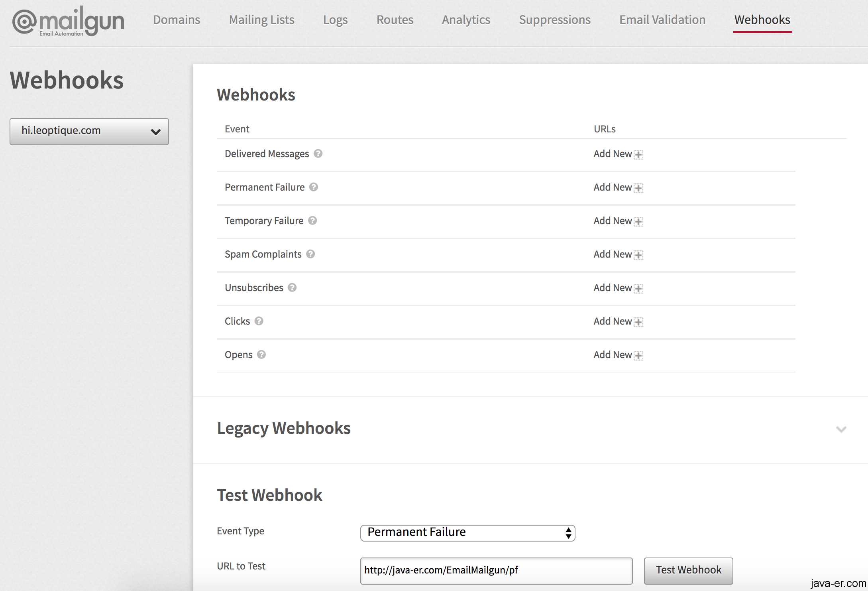The height and width of the screenshot is (591, 868).
Task: Focus the URL to Test input field
Action: tap(496, 571)
